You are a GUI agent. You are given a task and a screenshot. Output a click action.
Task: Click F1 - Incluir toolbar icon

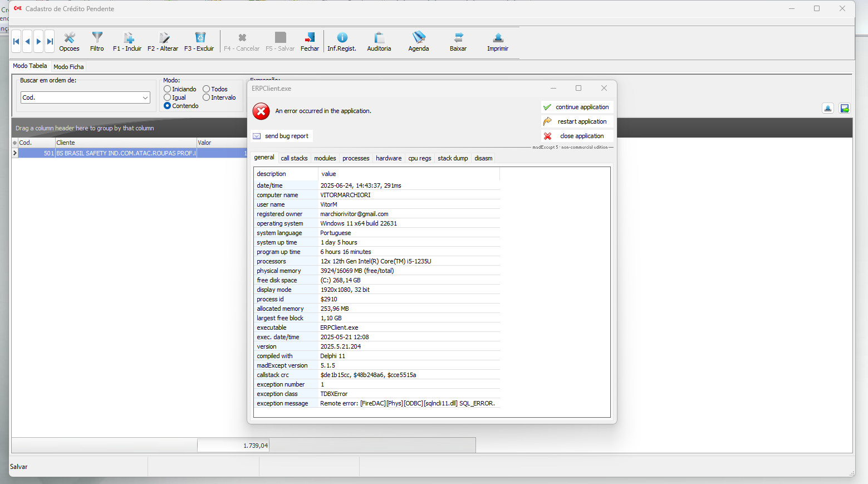(x=128, y=38)
